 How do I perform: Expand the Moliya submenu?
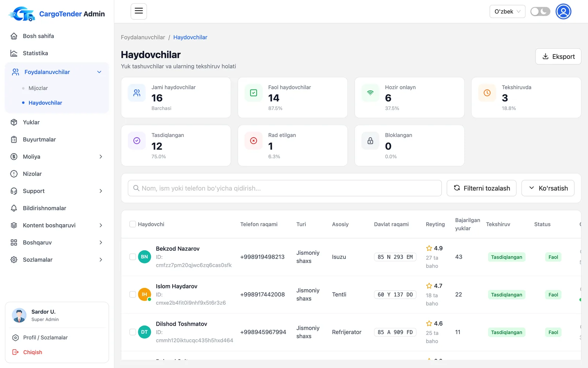(x=57, y=157)
